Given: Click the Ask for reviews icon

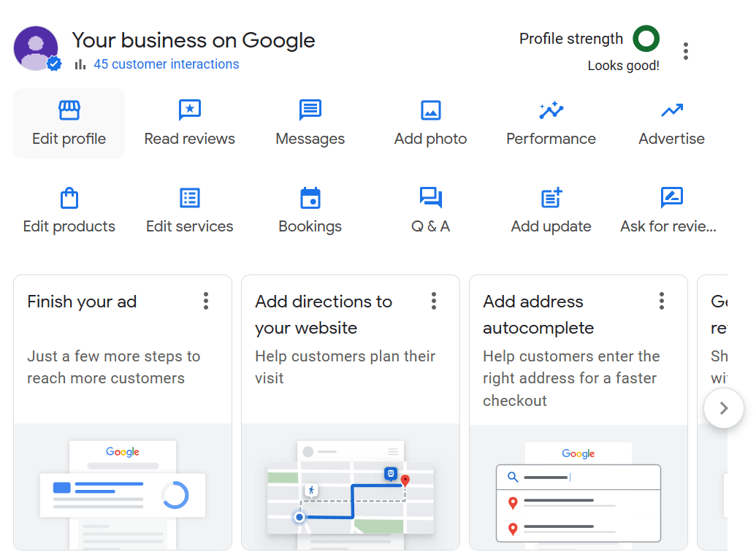Looking at the screenshot, I should pyautogui.click(x=671, y=198).
